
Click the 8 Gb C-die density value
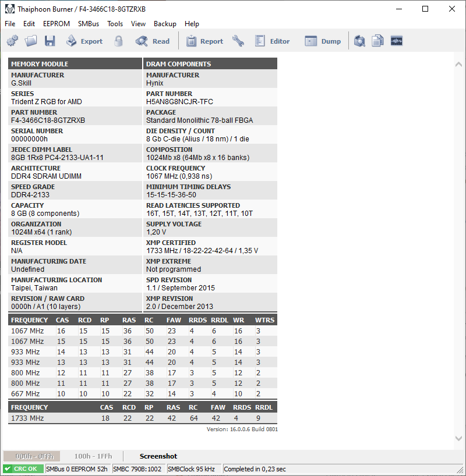coord(197,139)
